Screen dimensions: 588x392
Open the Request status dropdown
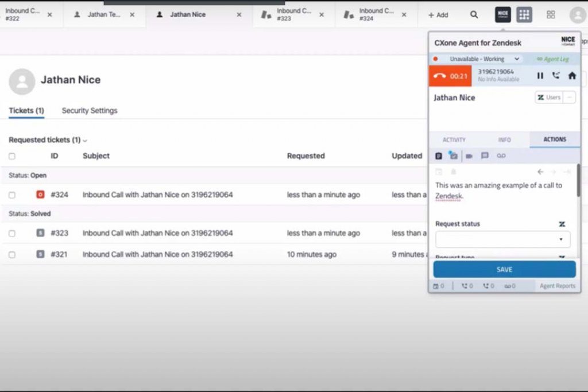(x=502, y=239)
